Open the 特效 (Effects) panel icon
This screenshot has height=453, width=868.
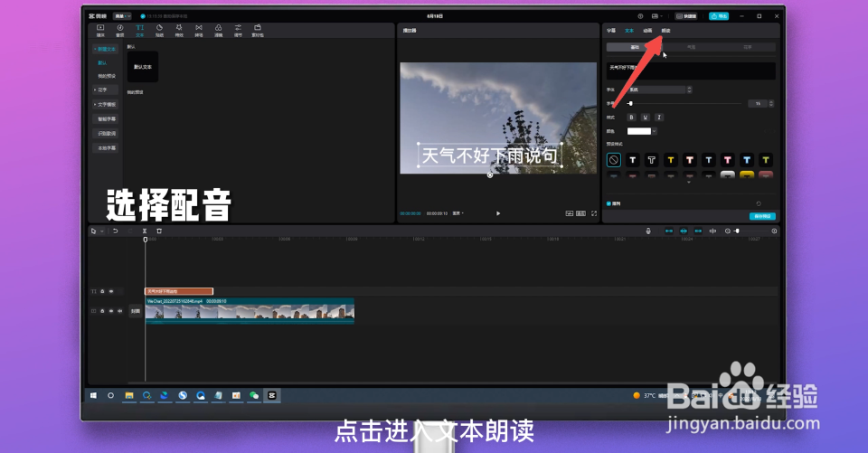(x=179, y=30)
